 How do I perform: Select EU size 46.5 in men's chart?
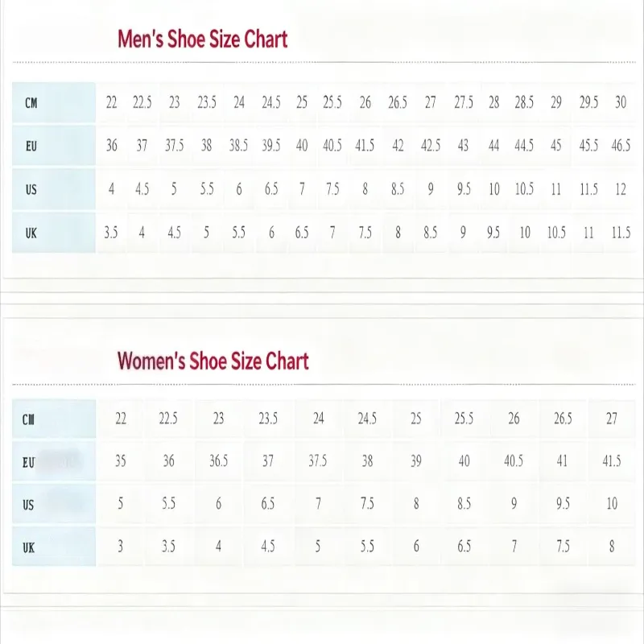(x=621, y=146)
